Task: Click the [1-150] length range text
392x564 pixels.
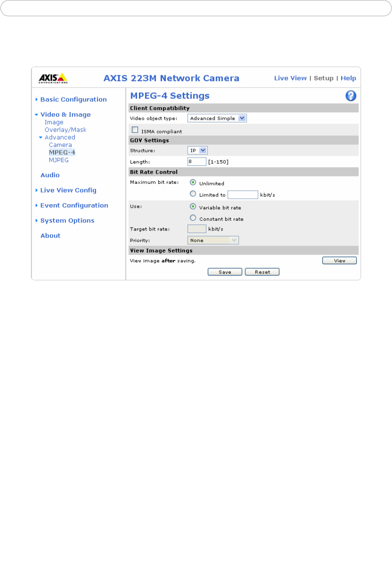Action: click(x=218, y=162)
